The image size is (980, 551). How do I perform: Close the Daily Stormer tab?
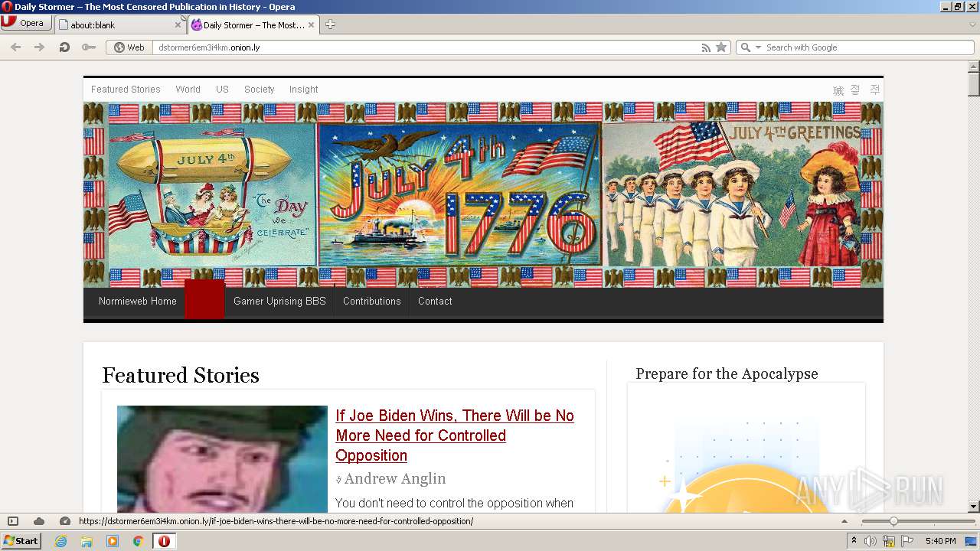(x=311, y=24)
